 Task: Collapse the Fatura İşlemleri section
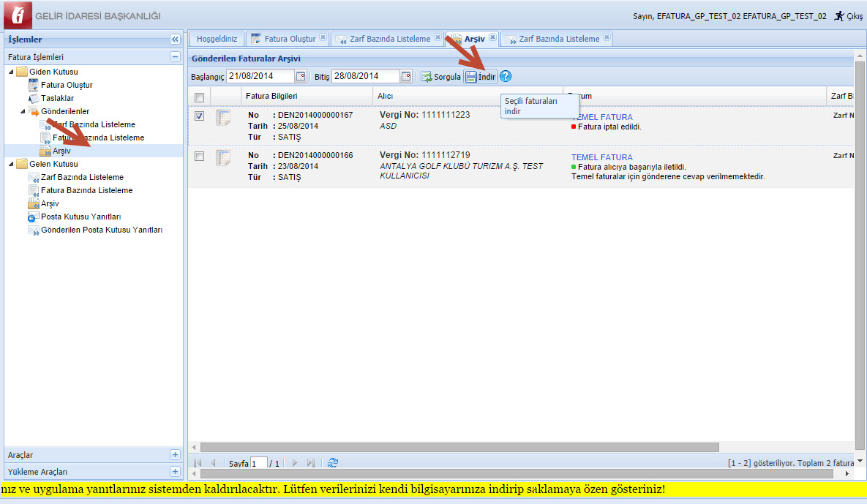175,56
